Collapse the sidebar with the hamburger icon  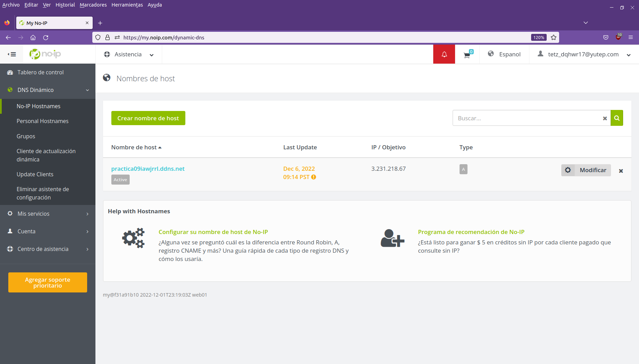pyautogui.click(x=12, y=54)
